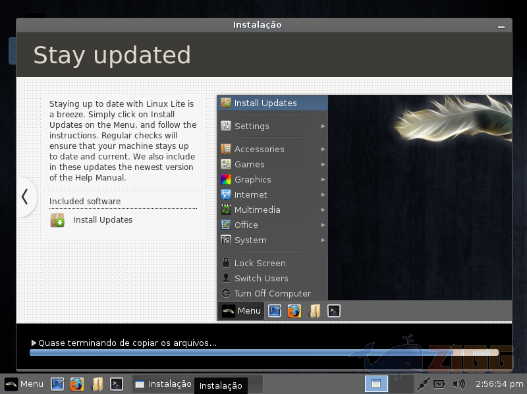Open Graphics category in the slideshow menu
Image resolution: width=527 pixels, height=394 pixels.
coord(273,180)
